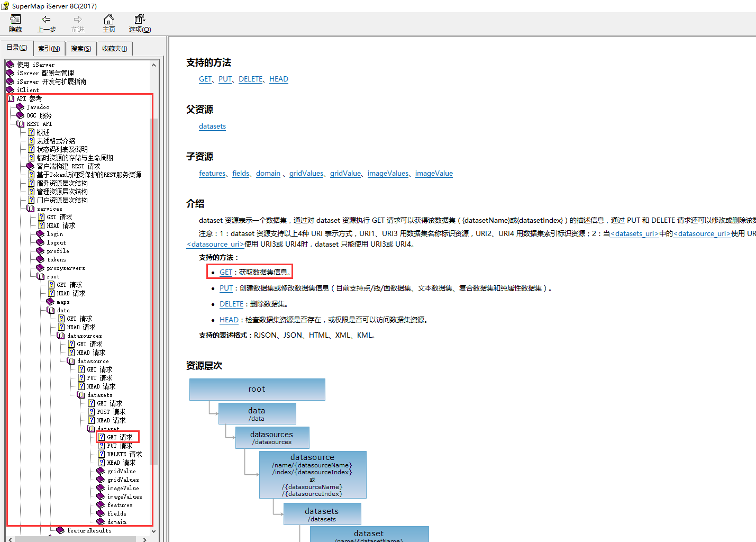Collapse the datasource tree node
The image size is (756, 542).
71,361
